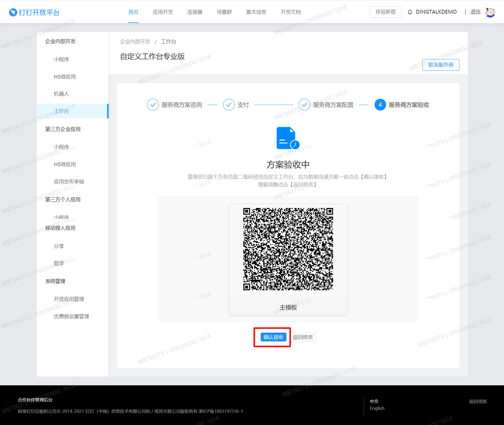This screenshot has height=425, width=504.
Task: Click the checkmark for 服务商方案咨询 step
Action: click(153, 105)
